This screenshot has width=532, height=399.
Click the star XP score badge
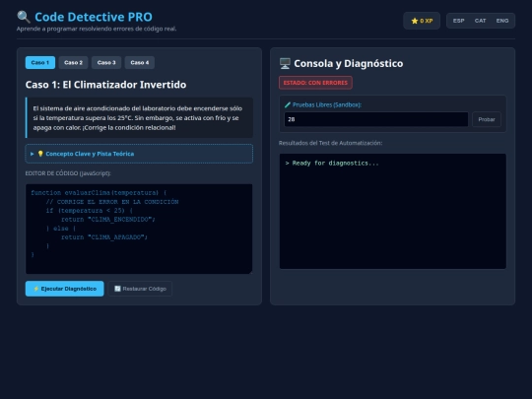[422, 21]
